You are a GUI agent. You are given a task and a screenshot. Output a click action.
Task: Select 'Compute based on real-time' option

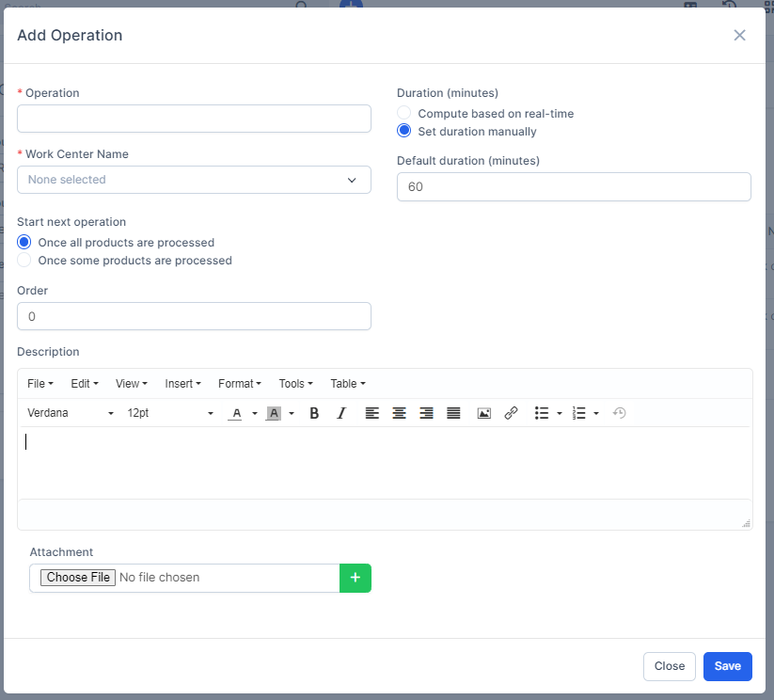(404, 113)
